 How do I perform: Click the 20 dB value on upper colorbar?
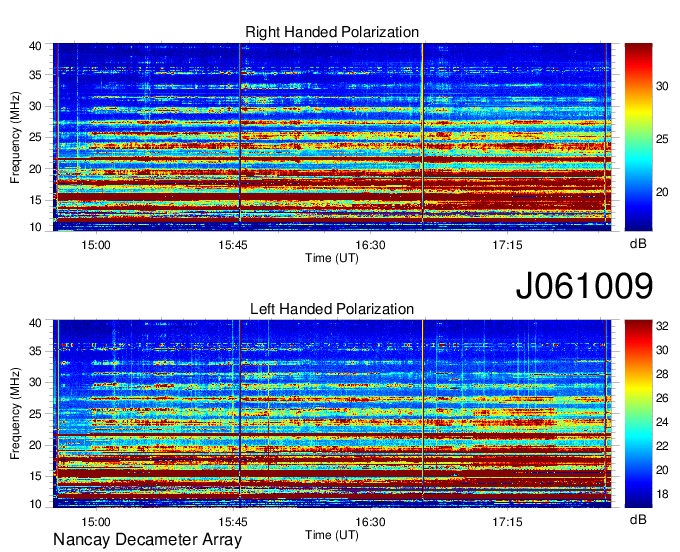662,192
